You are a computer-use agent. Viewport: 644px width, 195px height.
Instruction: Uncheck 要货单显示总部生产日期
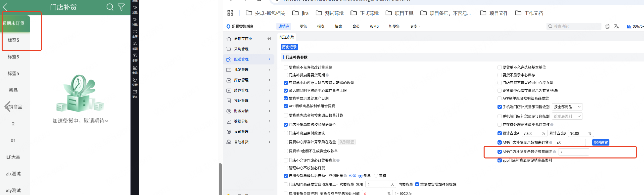[x=286, y=98]
